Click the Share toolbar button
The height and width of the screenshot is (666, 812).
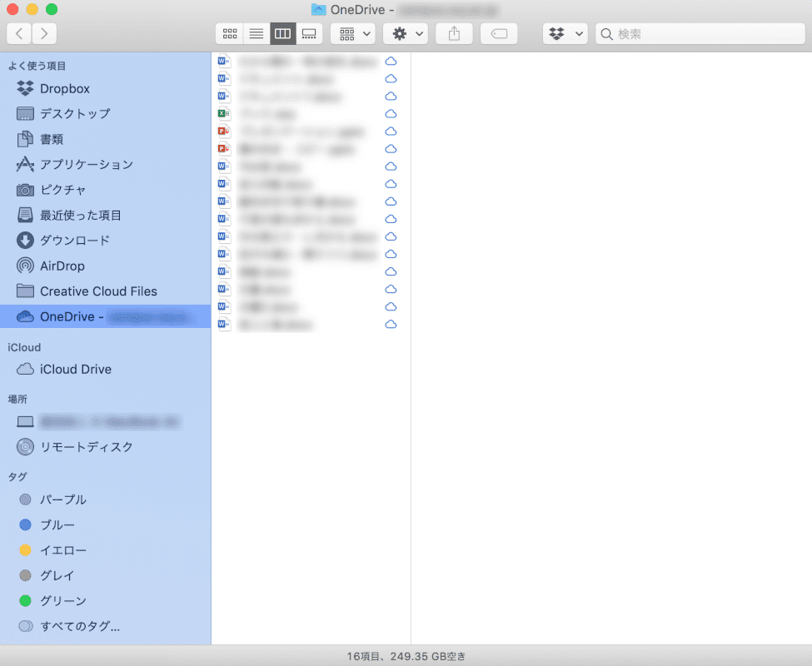[x=454, y=33]
